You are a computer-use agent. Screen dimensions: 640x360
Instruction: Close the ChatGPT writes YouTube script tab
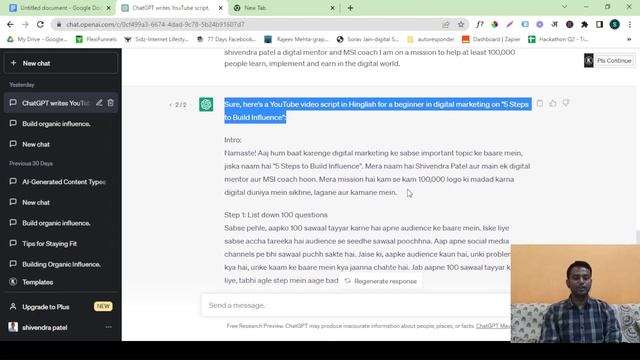[x=221, y=8]
